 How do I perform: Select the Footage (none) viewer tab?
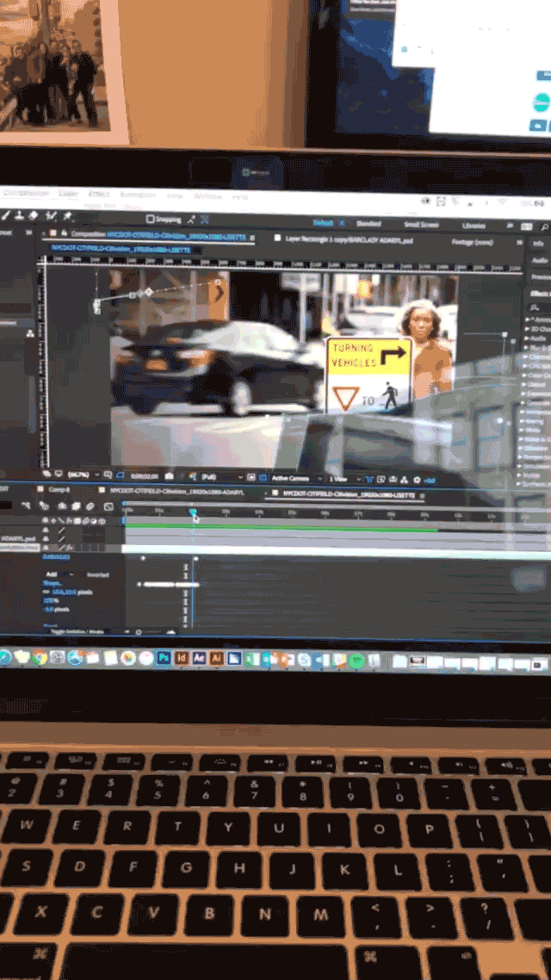click(472, 241)
